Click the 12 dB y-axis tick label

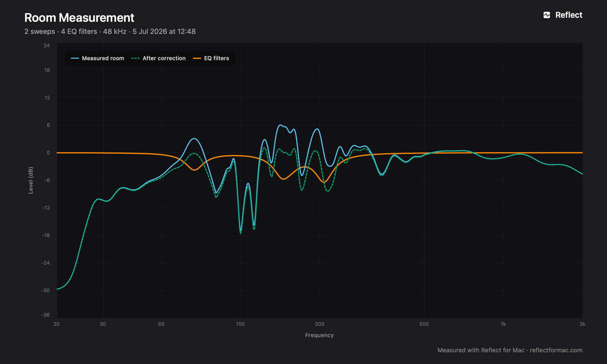point(47,97)
